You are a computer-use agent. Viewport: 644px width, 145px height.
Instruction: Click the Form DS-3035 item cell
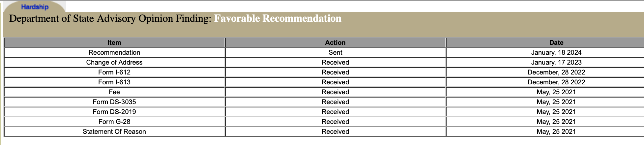tap(114, 102)
